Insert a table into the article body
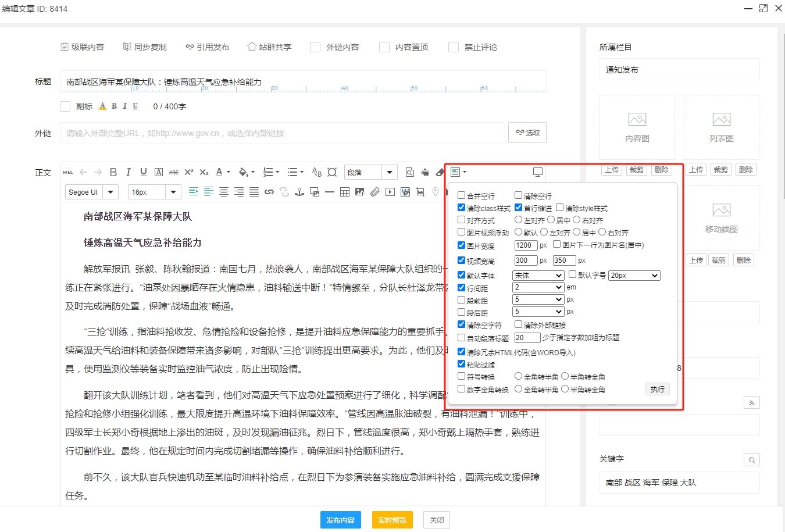 click(345, 192)
